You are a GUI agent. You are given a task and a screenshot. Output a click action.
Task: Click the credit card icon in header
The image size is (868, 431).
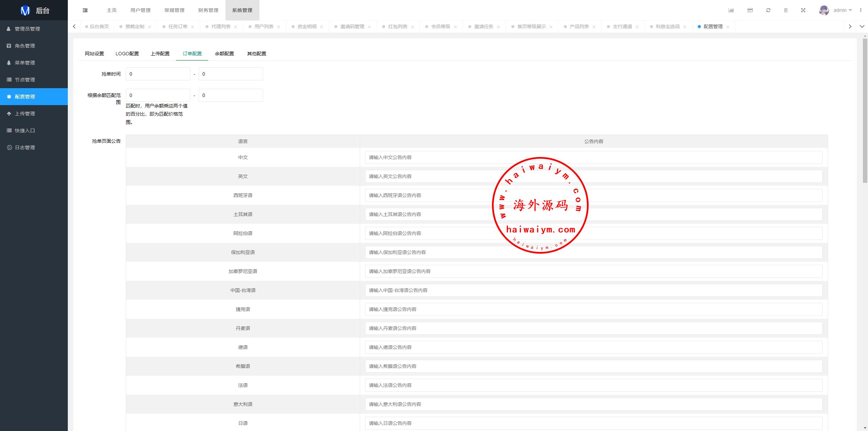750,10
